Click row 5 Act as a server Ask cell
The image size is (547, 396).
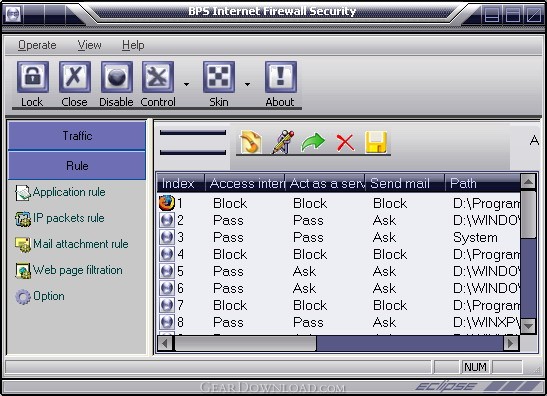pyautogui.click(x=305, y=271)
